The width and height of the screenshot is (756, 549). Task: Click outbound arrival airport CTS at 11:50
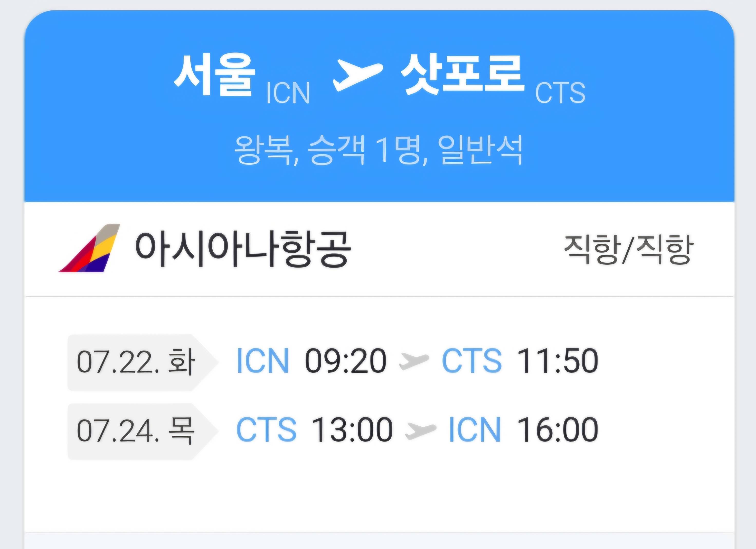471,361
